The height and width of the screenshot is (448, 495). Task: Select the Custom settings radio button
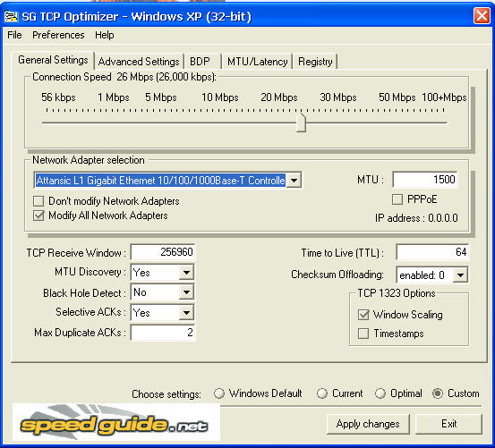pos(438,393)
